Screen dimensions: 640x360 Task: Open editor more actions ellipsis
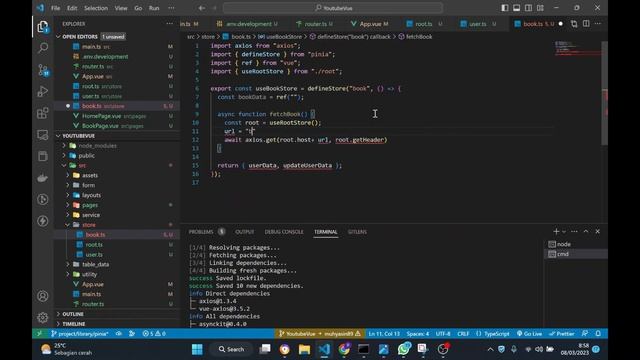(x=598, y=24)
